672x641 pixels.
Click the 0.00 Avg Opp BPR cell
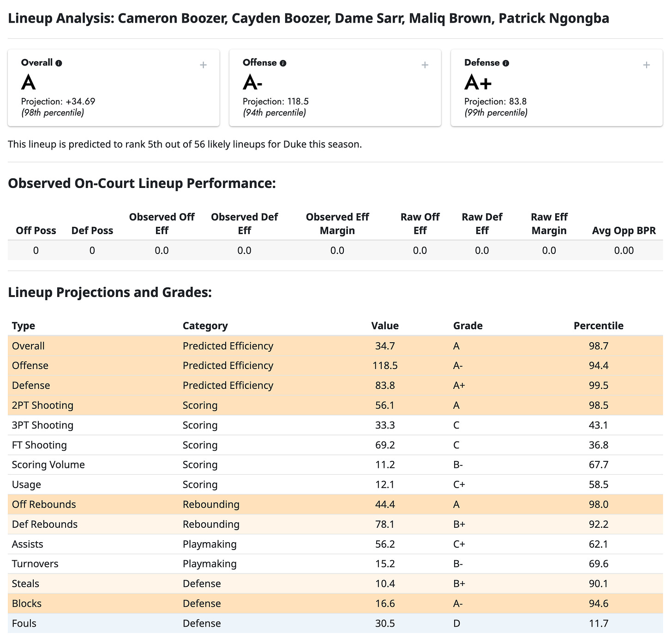point(624,250)
